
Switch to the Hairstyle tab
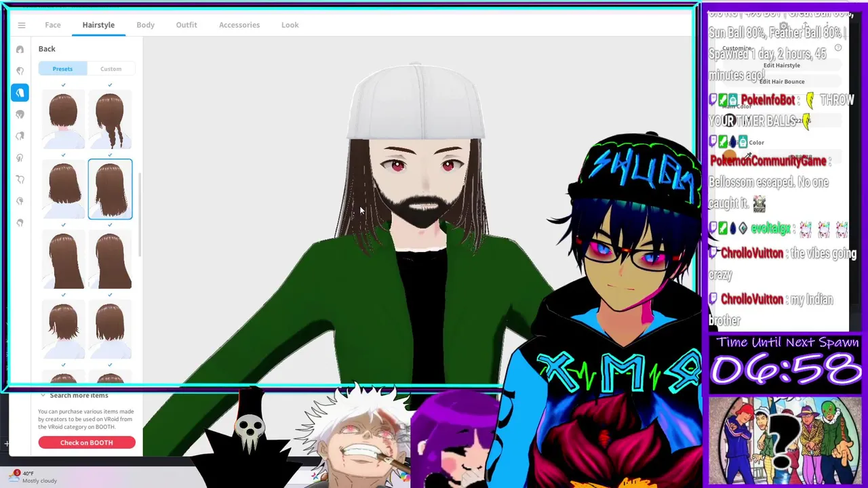(98, 25)
